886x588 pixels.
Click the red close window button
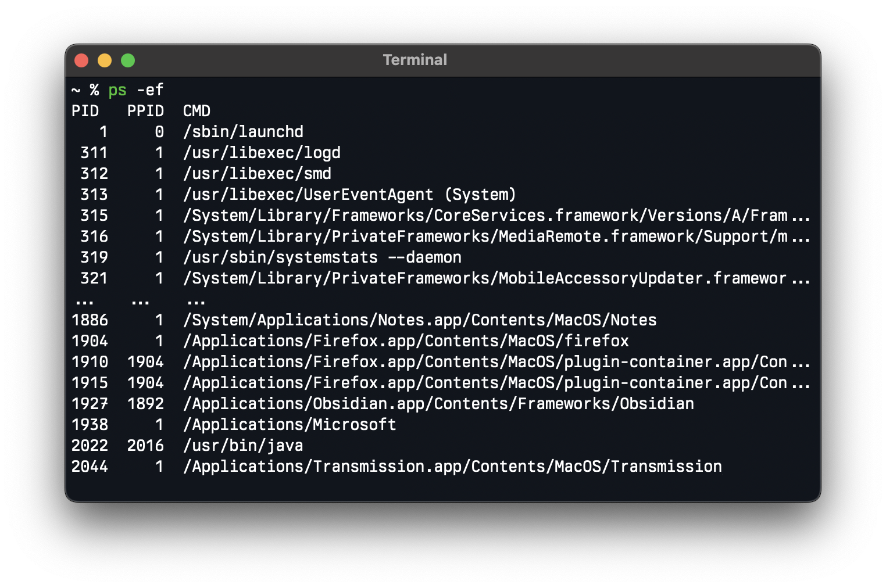(81, 60)
